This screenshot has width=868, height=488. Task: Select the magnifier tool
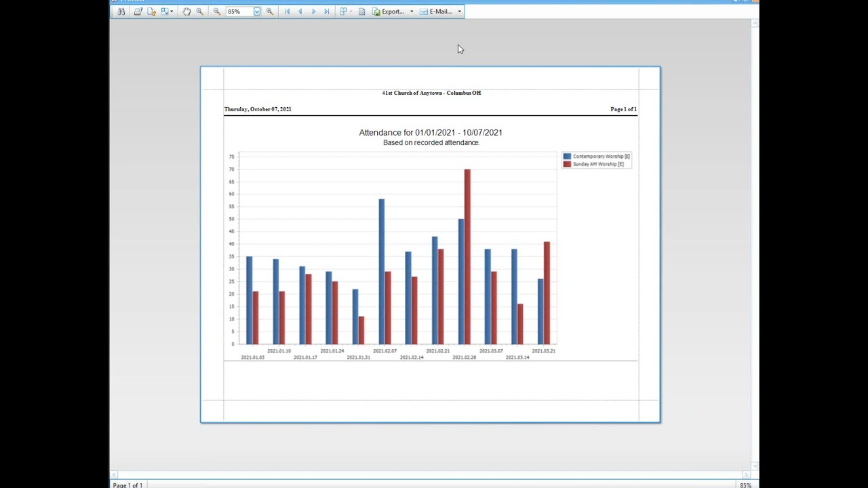199,12
